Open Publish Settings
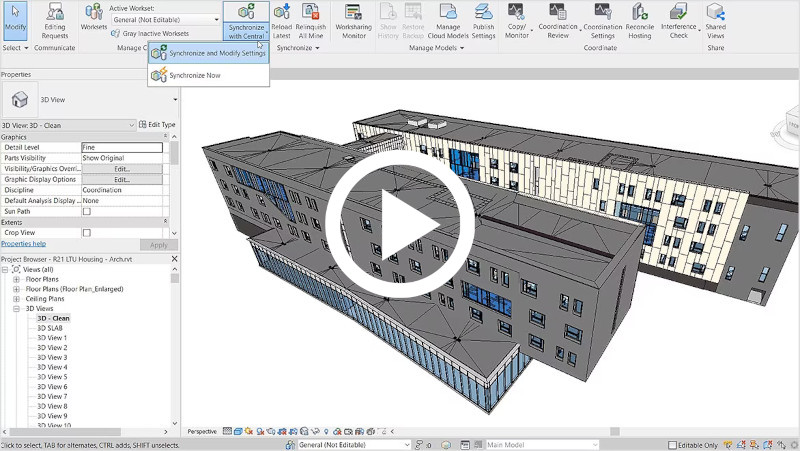Screen dimensions: 800x451 click(x=483, y=21)
